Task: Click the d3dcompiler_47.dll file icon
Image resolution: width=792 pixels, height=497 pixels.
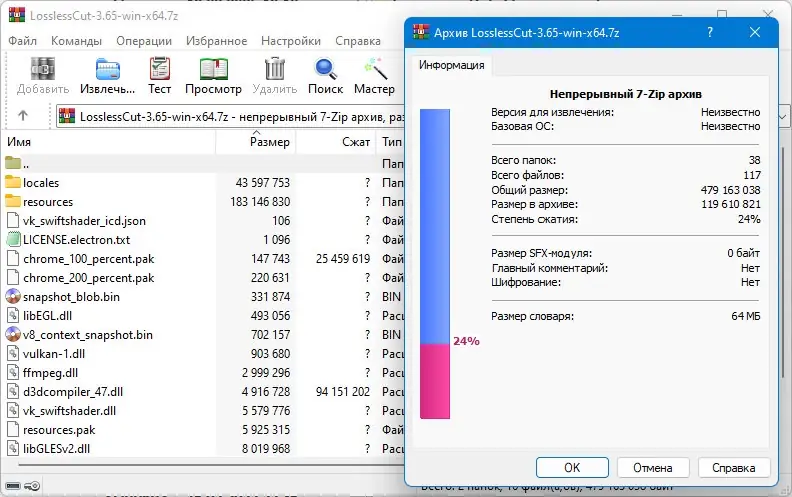Action: click(x=13, y=391)
